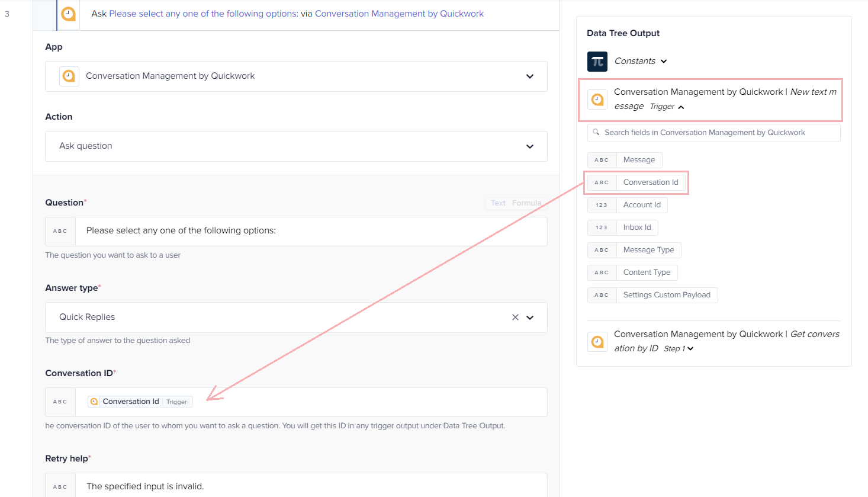Click the Data Tree Output heading
The width and height of the screenshot is (868, 497).
[x=623, y=33]
